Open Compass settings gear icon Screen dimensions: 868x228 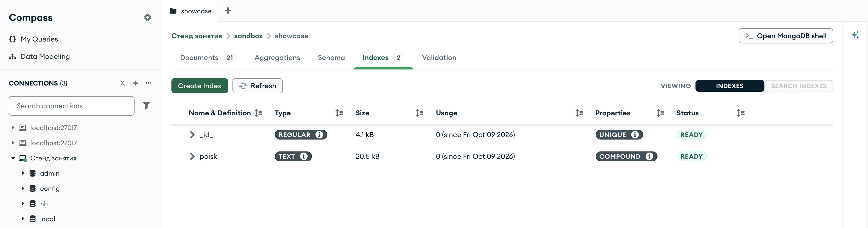[x=147, y=18]
